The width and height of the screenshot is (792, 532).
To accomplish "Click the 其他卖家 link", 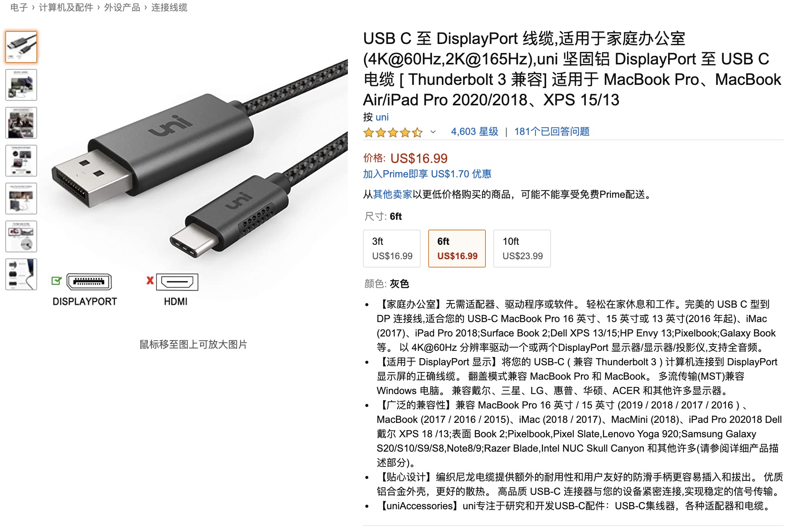I will click(393, 194).
